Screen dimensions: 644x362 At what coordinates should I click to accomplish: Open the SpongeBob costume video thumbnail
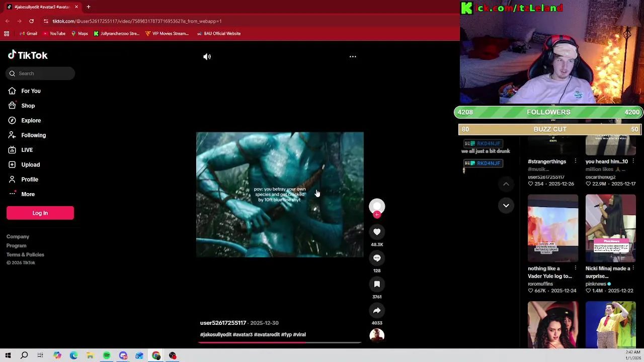point(611,325)
